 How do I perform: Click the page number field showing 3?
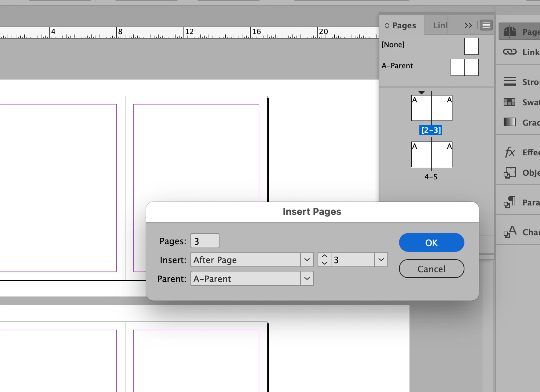pyautogui.click(x=352, y=260)
